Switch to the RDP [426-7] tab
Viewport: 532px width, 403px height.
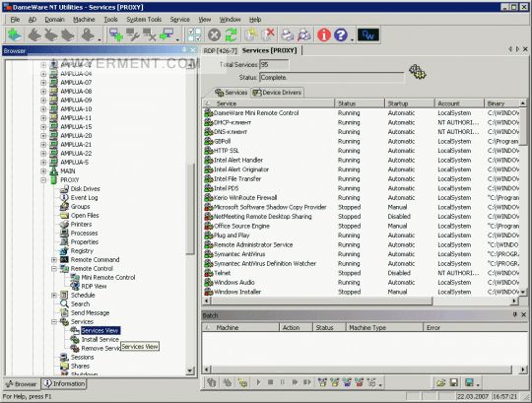pos(220,50)
